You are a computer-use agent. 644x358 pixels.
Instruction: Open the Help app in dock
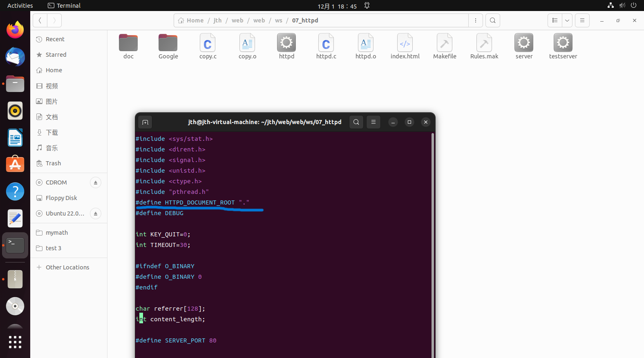click(x=15, y=191)
